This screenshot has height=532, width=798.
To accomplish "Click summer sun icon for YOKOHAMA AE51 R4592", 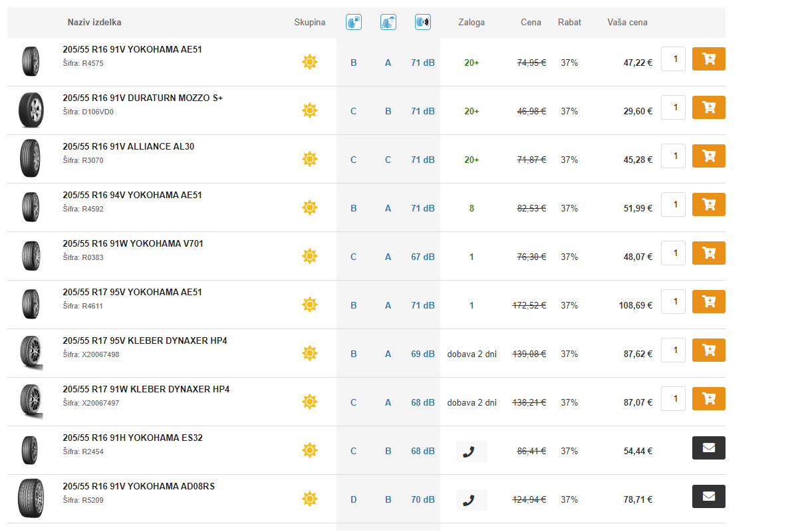I will point(309,208).
